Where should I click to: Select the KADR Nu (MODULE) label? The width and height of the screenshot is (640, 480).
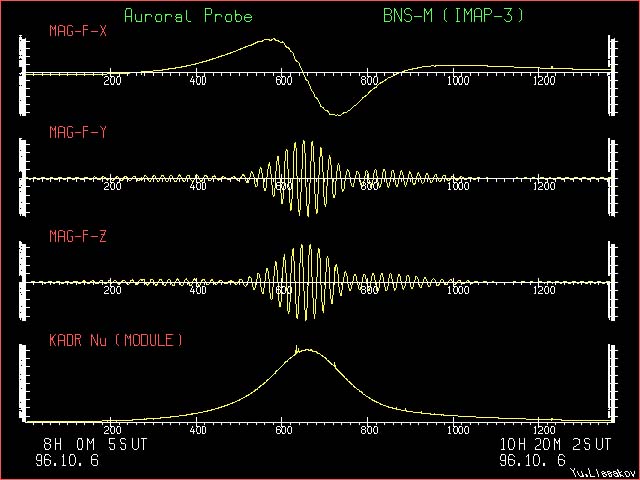click(x=117, y=340)
